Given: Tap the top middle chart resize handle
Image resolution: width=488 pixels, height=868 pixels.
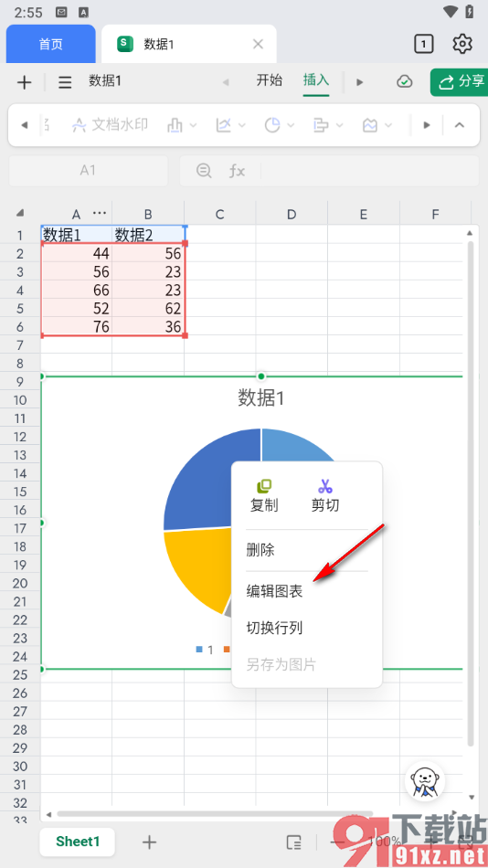Looking at the screenshot, I should click(x=260, y=376).
